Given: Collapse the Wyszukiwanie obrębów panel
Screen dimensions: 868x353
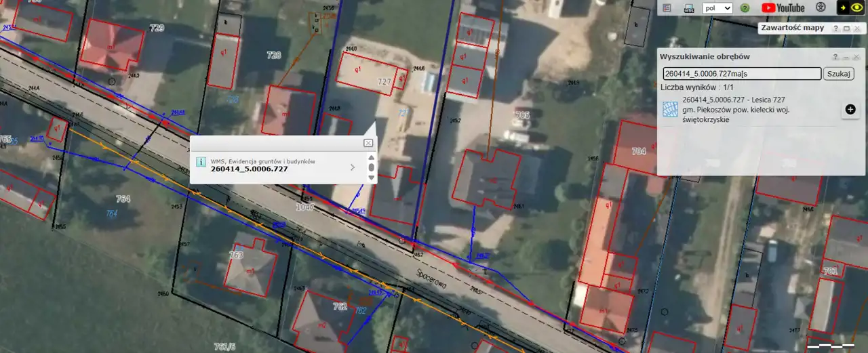Looking at the screenshot, I should (x=846, y=57).
